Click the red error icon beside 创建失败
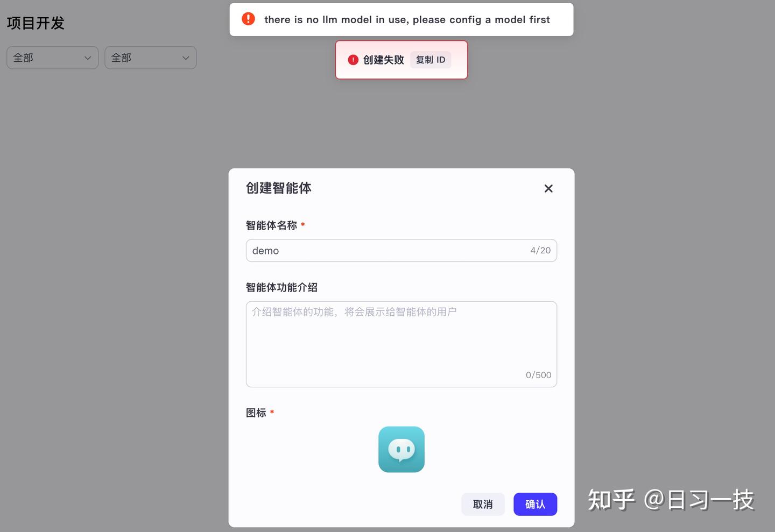Screen dimensions: 775x532 tap(353, 60)
